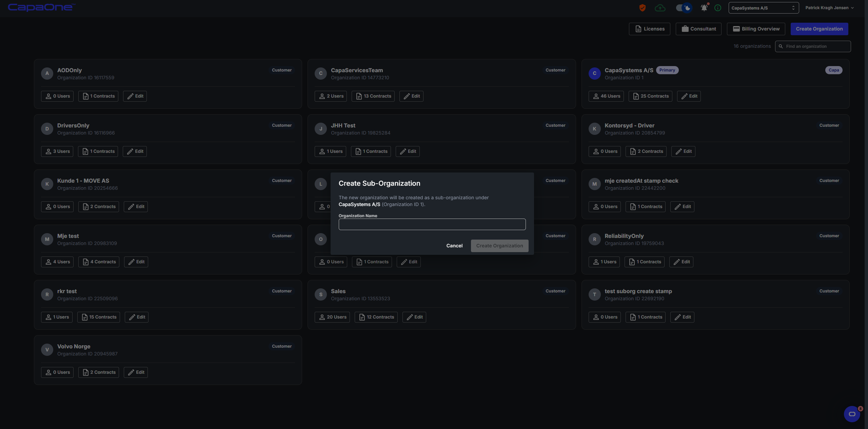
Task: View mje createdAt stamp check 1 Contracts
Action: click(x=646, y=207)
